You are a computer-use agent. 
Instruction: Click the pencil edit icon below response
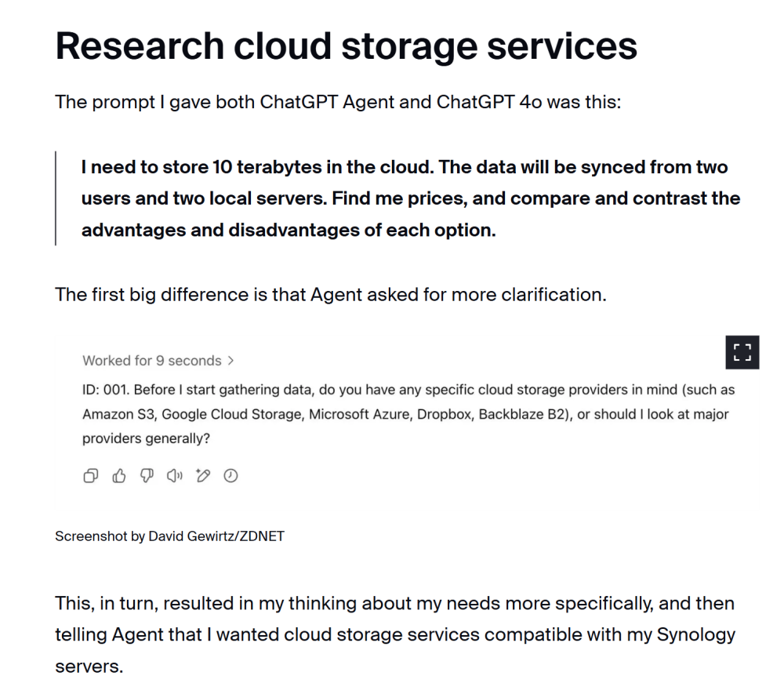point(203,475)
